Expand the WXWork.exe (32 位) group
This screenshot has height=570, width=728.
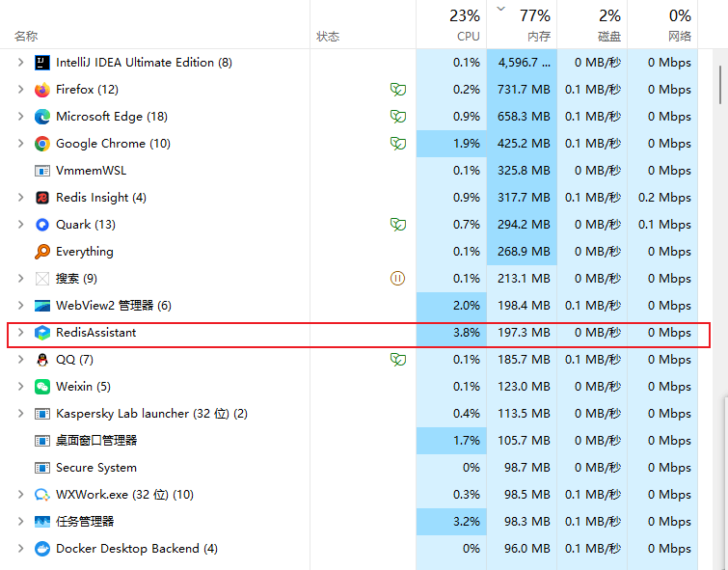[x=20, y=495]
